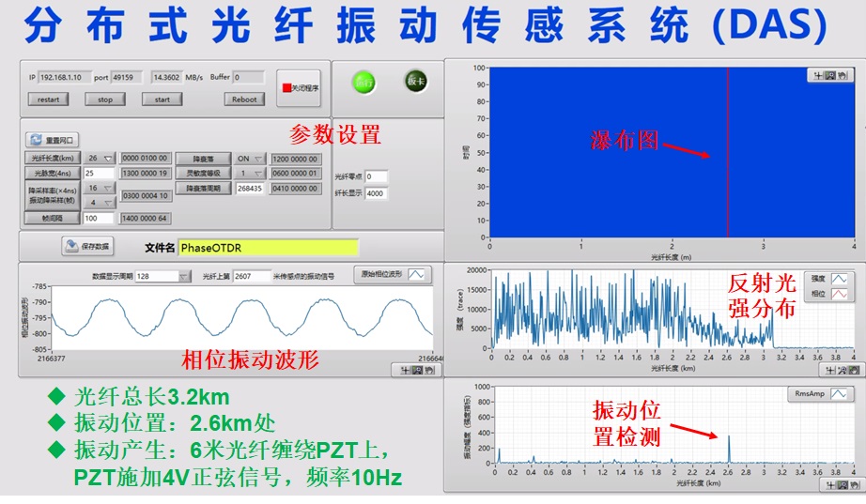Click the PhaseOTDR file name field
This screenshot has width=866, height=504.
point(268,248)
